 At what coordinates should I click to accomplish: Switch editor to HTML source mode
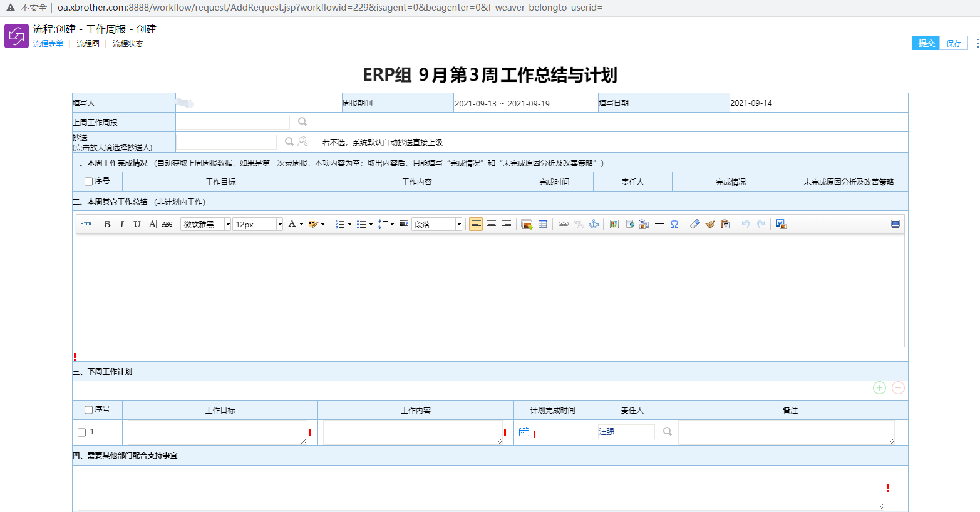click(86, 224)
